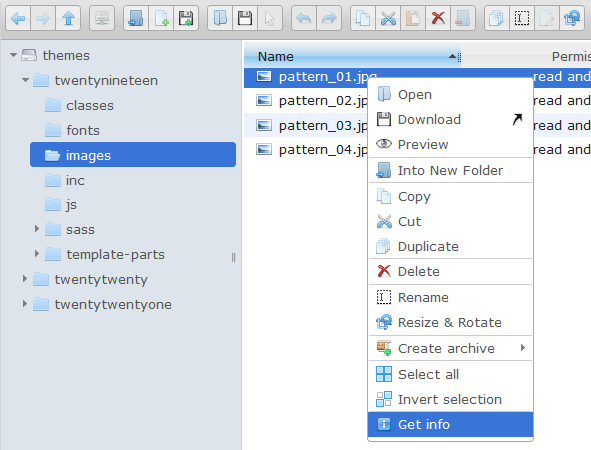Choose Delete from the context menu
The height and width of the screenshot is (450, 591).
450,271
